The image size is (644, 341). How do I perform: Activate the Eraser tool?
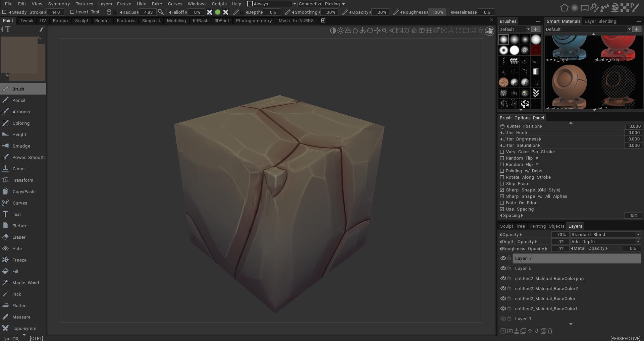click(x=23, y=237)
